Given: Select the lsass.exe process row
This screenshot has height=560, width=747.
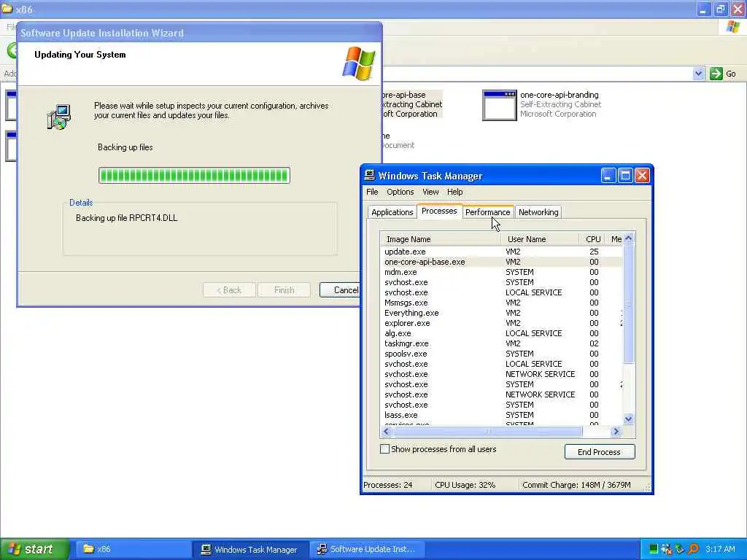Looking at the screenshot, I should point(503,415).
